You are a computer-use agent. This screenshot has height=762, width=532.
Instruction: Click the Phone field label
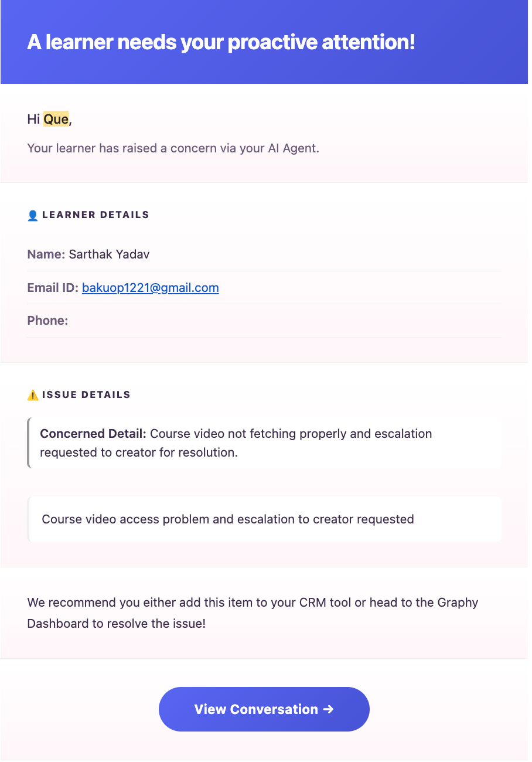(x=47, y=321)
